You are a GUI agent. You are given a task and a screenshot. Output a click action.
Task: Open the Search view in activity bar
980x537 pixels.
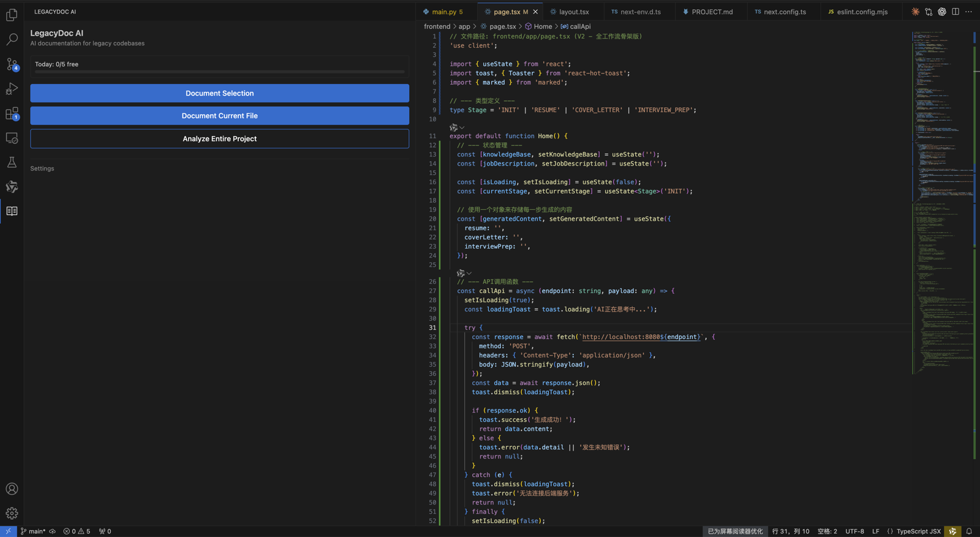[x=12, y=40]
